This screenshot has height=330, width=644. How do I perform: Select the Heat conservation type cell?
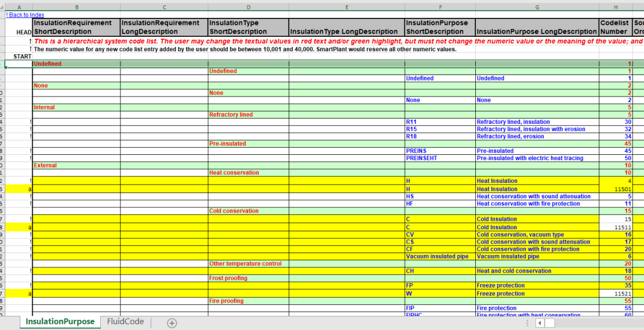[249, 173]
